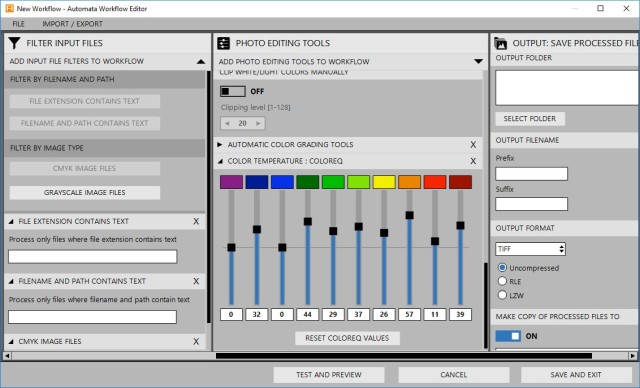Screen dimensions: 640x388
Task: Remove the Filename and Path Contains Text filter
Action: pos(196,281)
